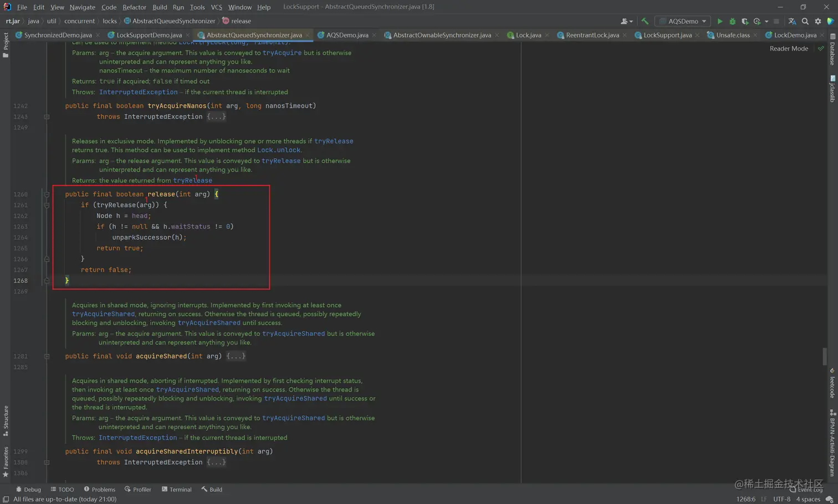Open the Terminal tool window
This screenshot has height=504, width=838.
(176, 490)
